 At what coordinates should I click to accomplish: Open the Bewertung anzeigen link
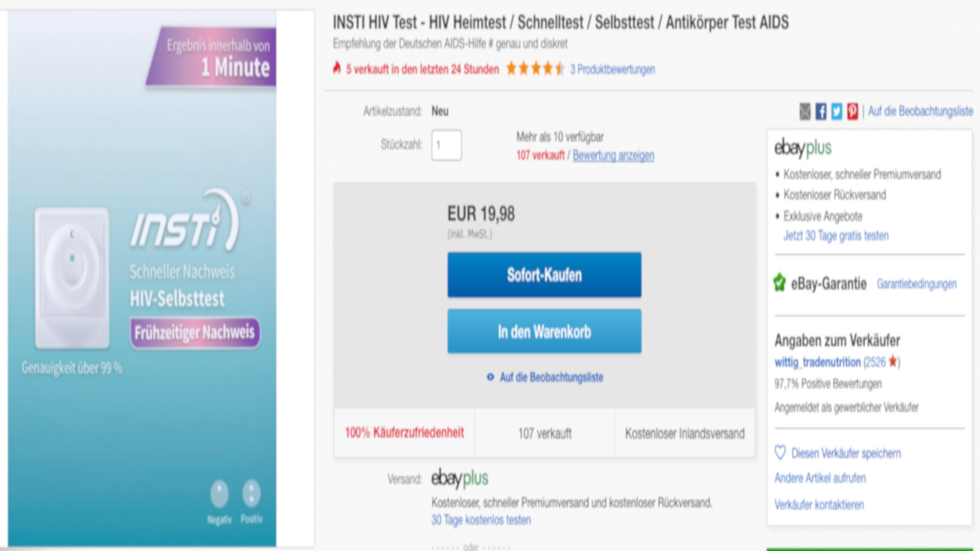pos(613,156)
